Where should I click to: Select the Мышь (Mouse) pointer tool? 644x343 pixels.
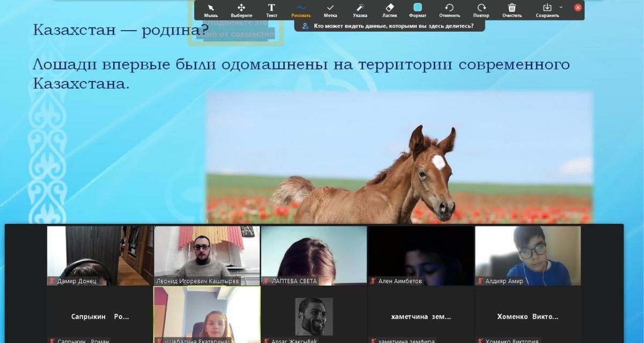coord(211,9)
